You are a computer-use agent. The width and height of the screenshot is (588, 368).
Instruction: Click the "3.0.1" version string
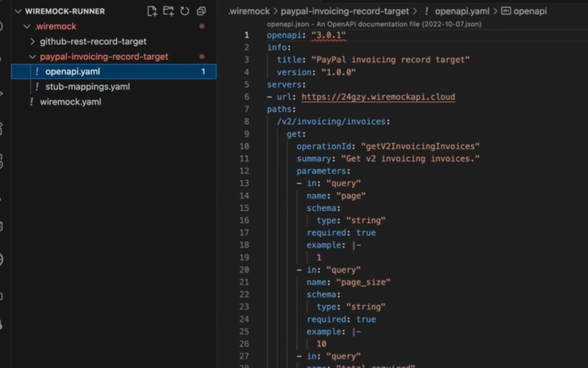point(329,35)
